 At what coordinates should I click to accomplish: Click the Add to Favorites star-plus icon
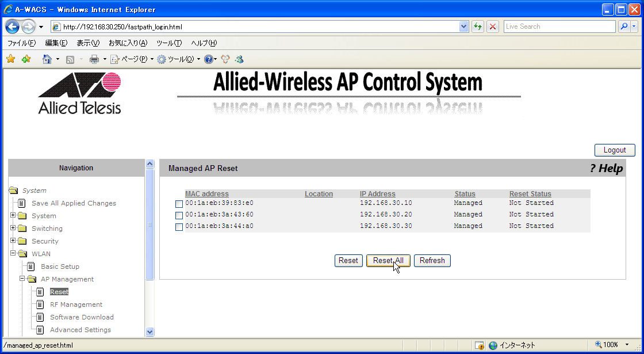tap(26, 59)
